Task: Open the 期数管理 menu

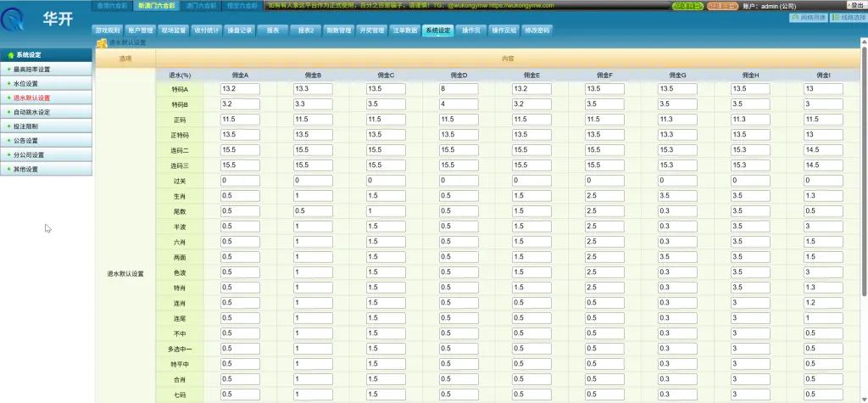Action: click(338, 31)
